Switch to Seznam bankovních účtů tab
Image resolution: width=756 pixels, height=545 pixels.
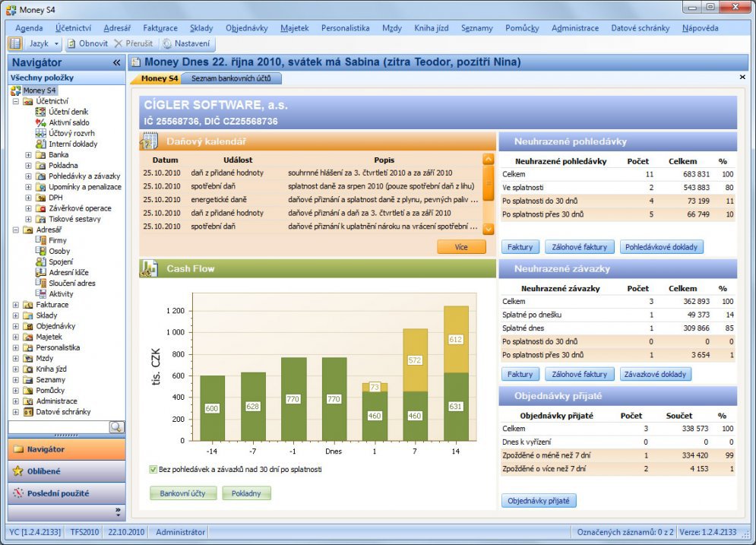pyautogui.click(x=231, y=78)
